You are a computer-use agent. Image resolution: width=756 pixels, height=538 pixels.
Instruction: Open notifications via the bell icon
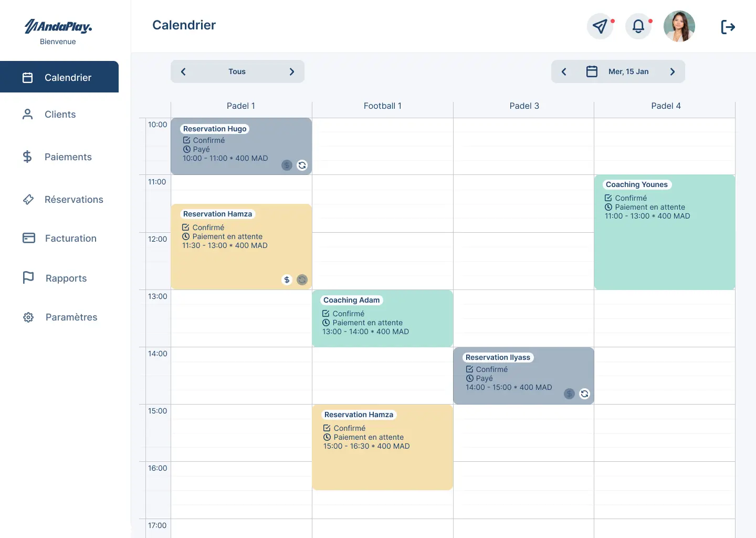(638, 26)
